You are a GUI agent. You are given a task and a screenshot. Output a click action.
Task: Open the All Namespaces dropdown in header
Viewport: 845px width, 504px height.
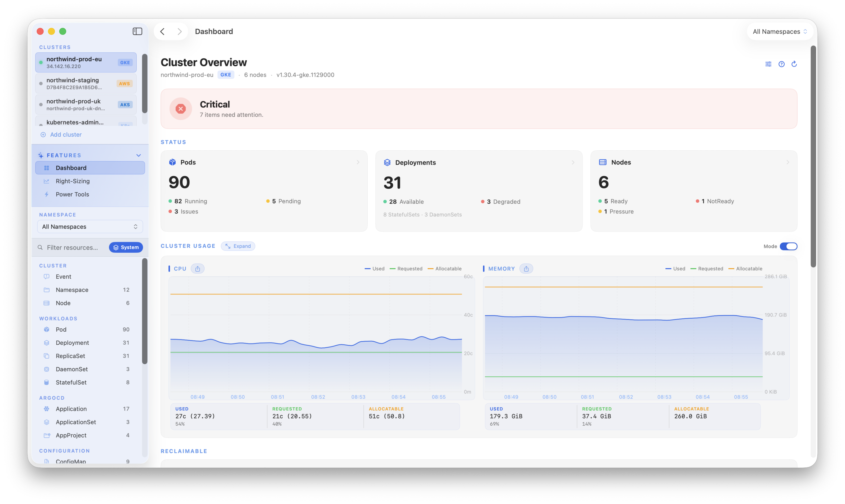(780, 32)
